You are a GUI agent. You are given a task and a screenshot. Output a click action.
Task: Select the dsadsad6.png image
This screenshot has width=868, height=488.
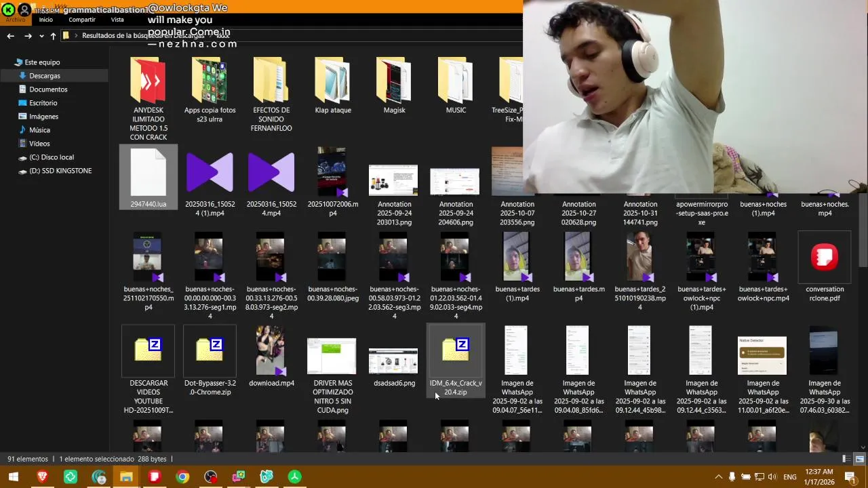[x=394, y=367]
